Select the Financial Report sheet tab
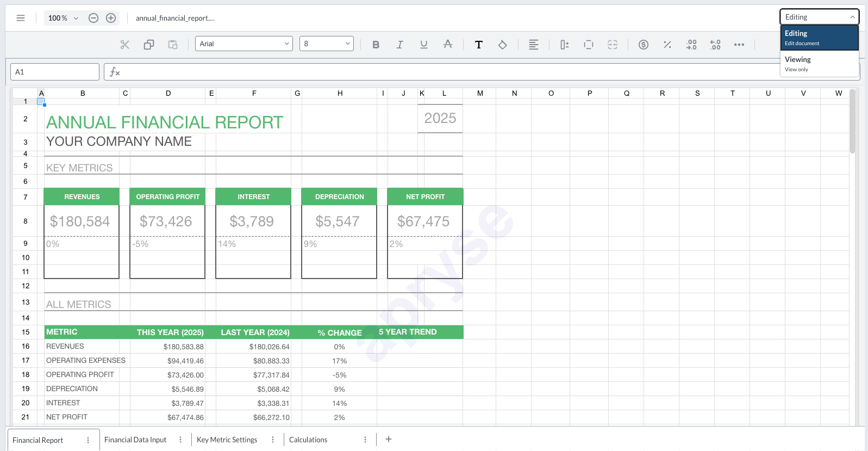Viewport: 868px width, 451px height. point(38,440)
